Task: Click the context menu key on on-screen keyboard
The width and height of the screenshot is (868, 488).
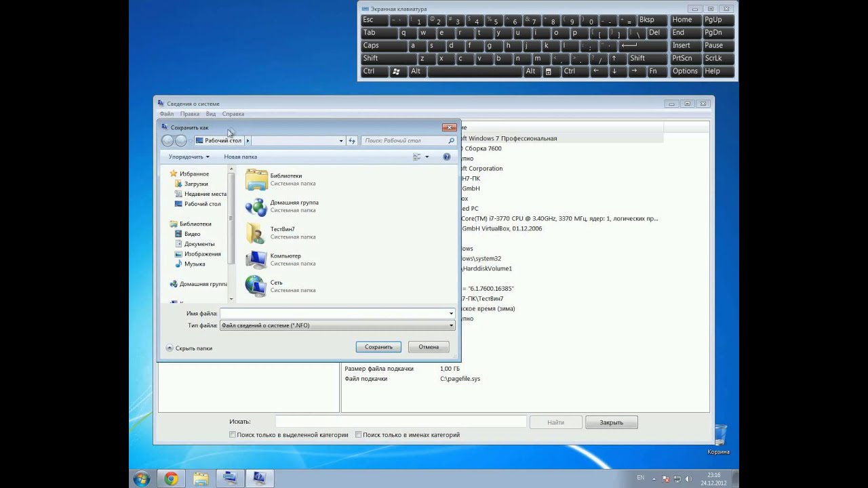Action: tap(548, 71)
